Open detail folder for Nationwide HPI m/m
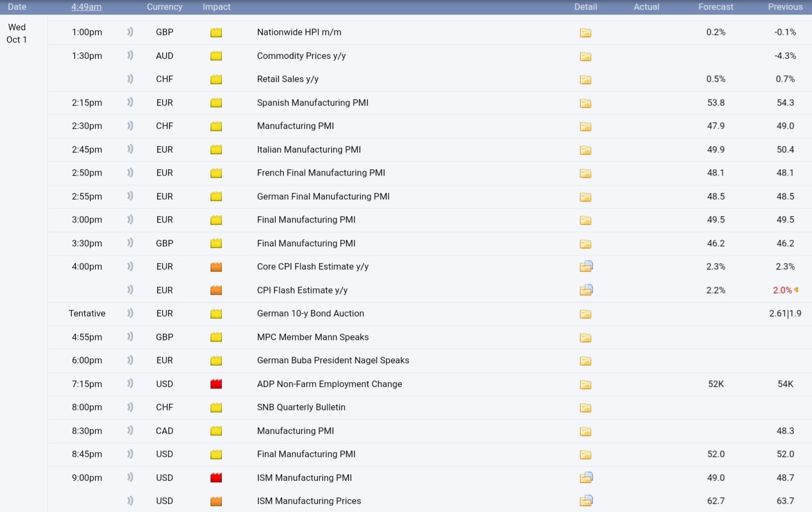The height and width of the screenshot is (512, 812). 585,33
